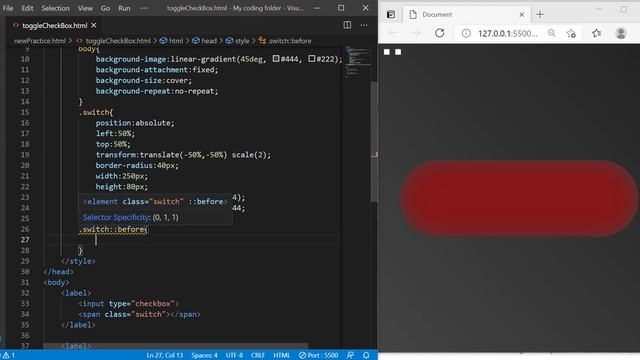Screen dimensions: 640x360
Task: Split the editor to the right
Action: [x=347, y=25]
